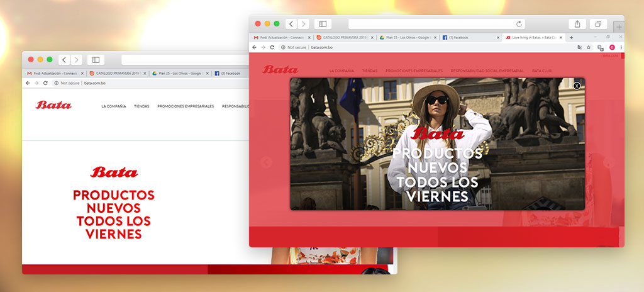The height and width of the screenshot is (292, 644).
Task: Click the Not secure info icon in the left window
Action: (57, 83)
